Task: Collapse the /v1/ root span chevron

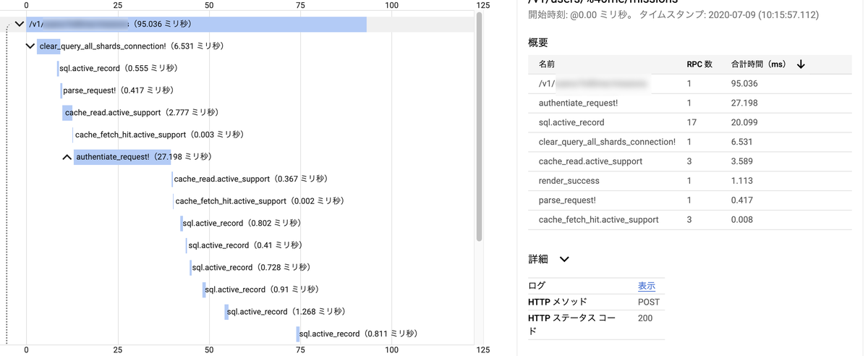Action: tap(20, 24)
